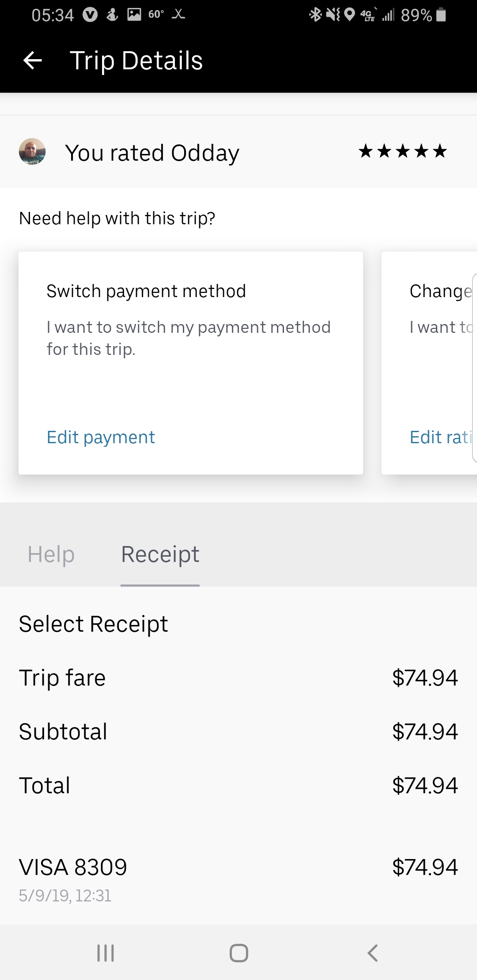The height and width of the screenshot is (980, 477).
Task: Select the Receipt tab
Action: click(160, 554)
